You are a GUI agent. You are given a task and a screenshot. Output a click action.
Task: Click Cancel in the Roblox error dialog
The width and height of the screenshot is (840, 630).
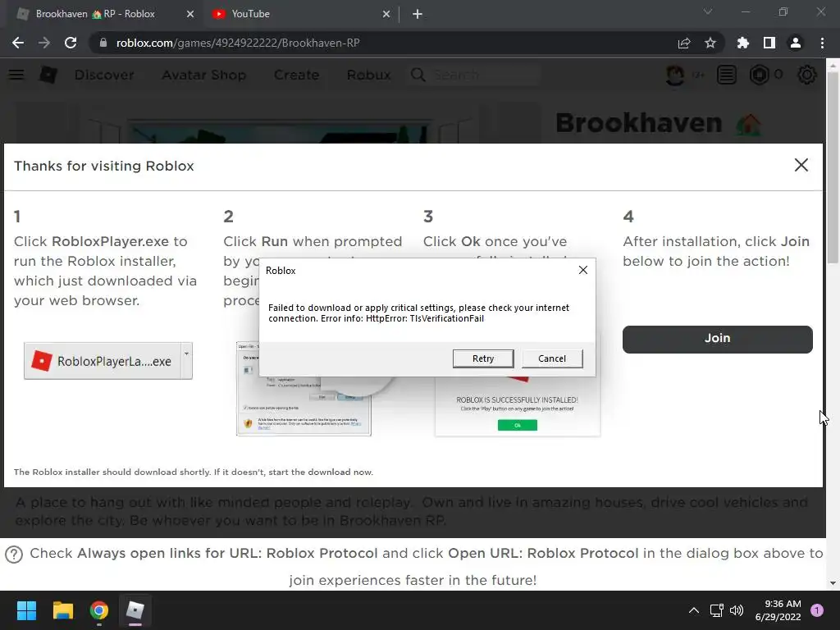coord(552,358)
